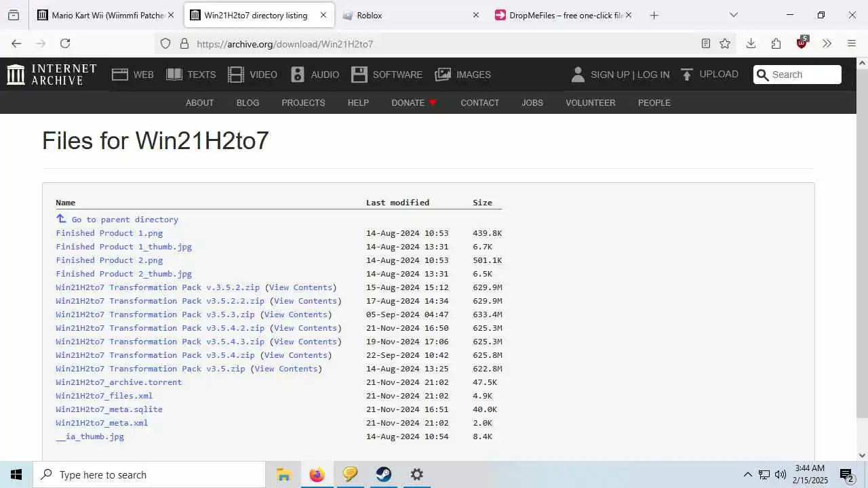Open the PROJECTS menu item

(303, 103)
